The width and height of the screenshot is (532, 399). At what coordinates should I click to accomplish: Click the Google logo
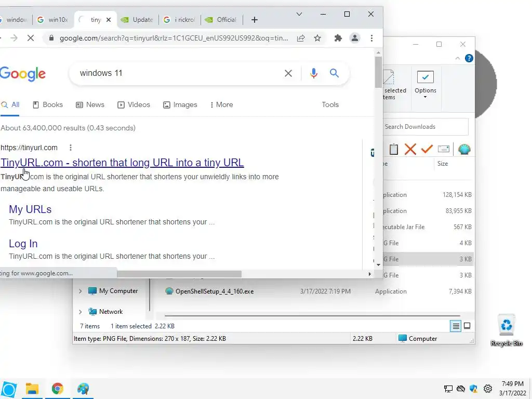tap(23, 74)
